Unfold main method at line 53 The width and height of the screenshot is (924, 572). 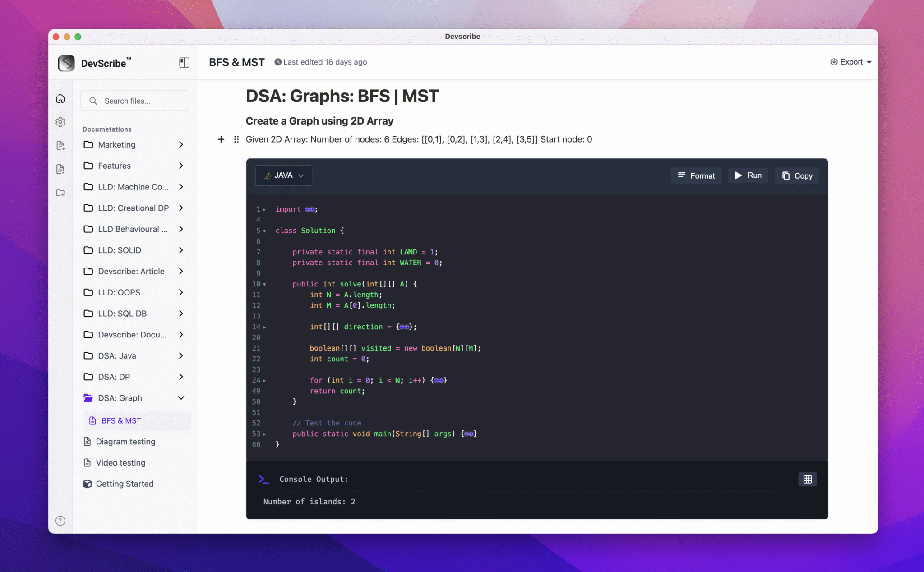point(264,434)
